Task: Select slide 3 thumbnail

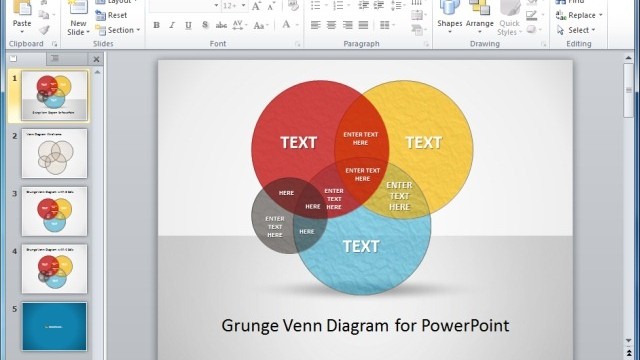Action: tap(54, 211)
